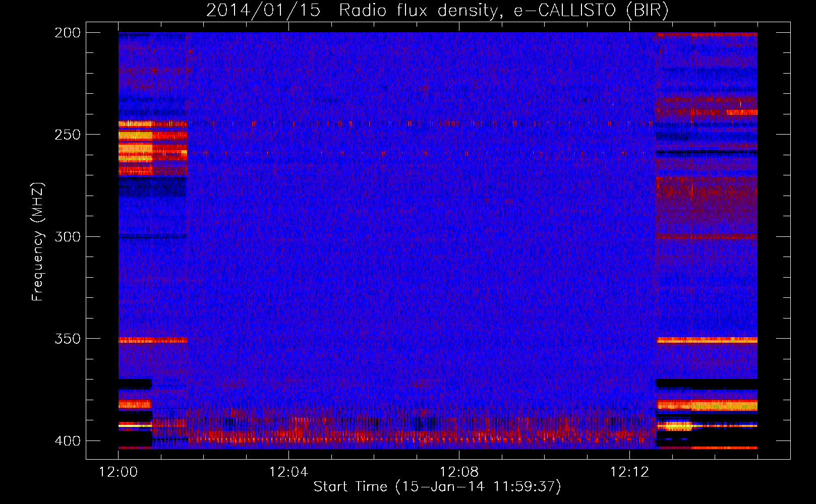Click the 400 frequency tick label
This screenshot has width=816, height=504.
pos(68,440)
